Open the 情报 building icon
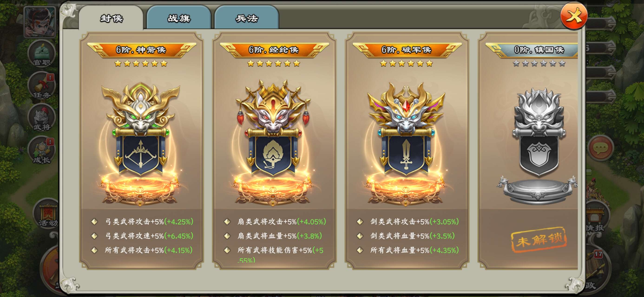 (x=596, y=218)
